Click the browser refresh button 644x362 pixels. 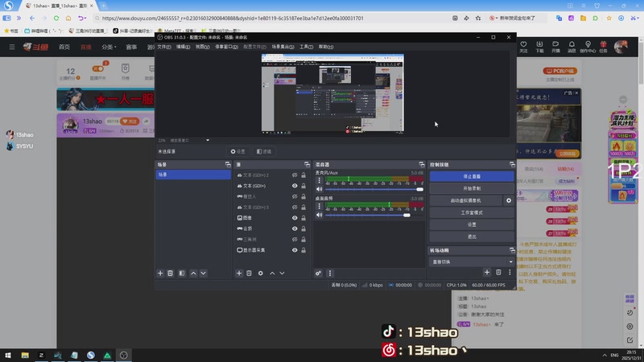(x=56, y=18)
